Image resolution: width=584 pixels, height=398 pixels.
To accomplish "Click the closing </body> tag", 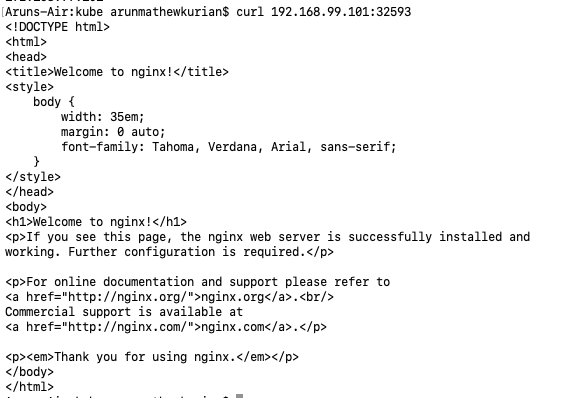I will point(29,372).
